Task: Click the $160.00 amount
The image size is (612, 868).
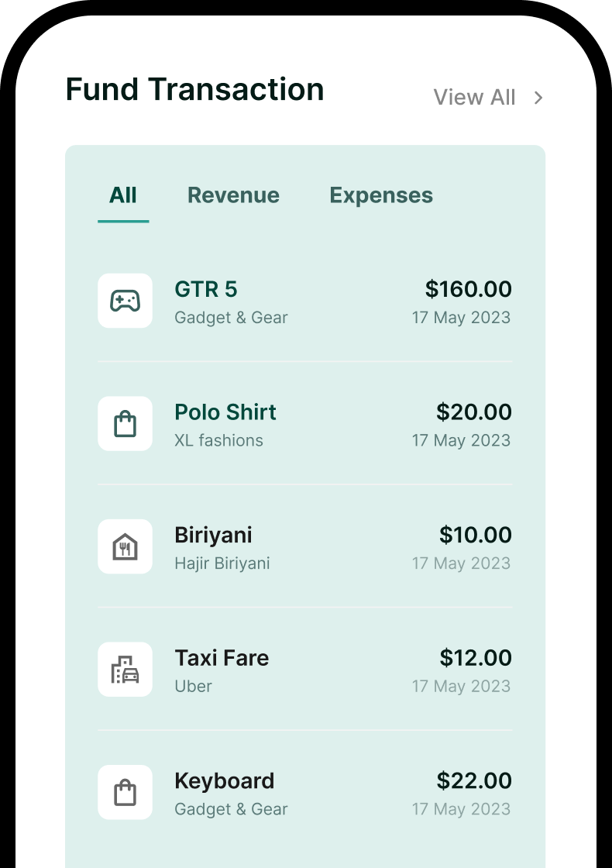Action: pyautogui.click(x=468, y=290)
